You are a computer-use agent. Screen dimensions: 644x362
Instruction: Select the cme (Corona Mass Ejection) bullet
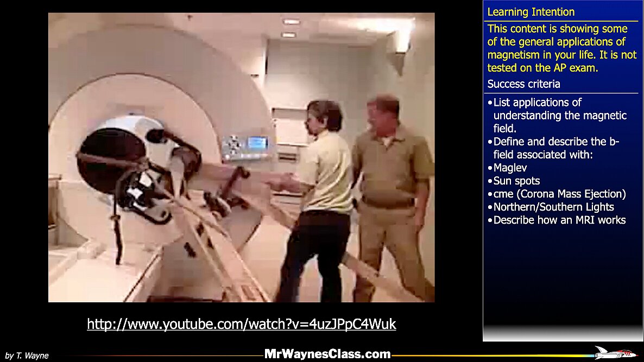559,194
